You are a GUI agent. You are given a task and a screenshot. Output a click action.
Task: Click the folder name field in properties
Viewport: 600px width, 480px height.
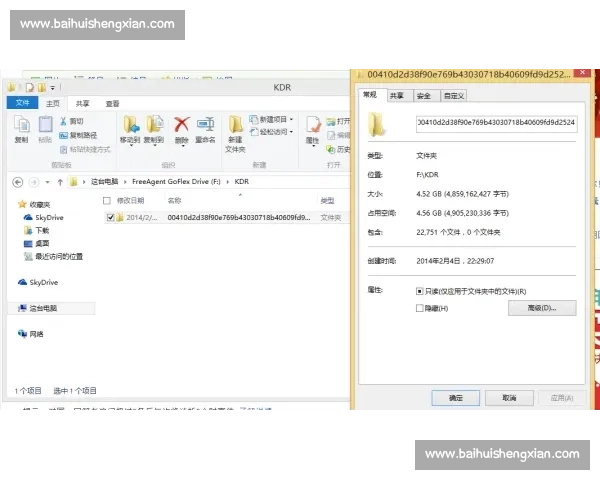pyautogui.click(x=497, y=123)
